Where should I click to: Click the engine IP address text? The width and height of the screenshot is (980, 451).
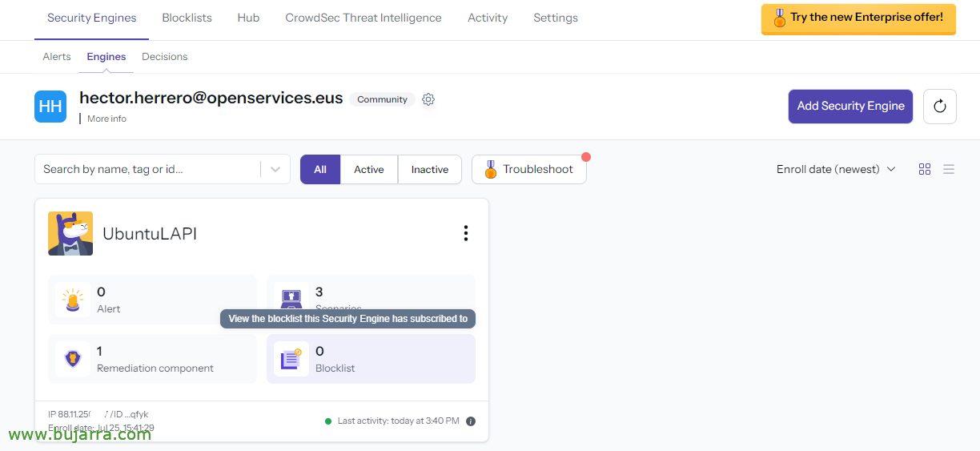69,414
